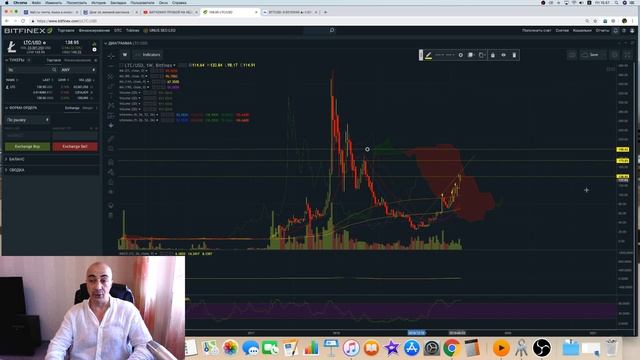Viewport: 640px width, 360px height.
Task: Toggle magnet mode in drawing sidebar
Action: coord(111,162)
